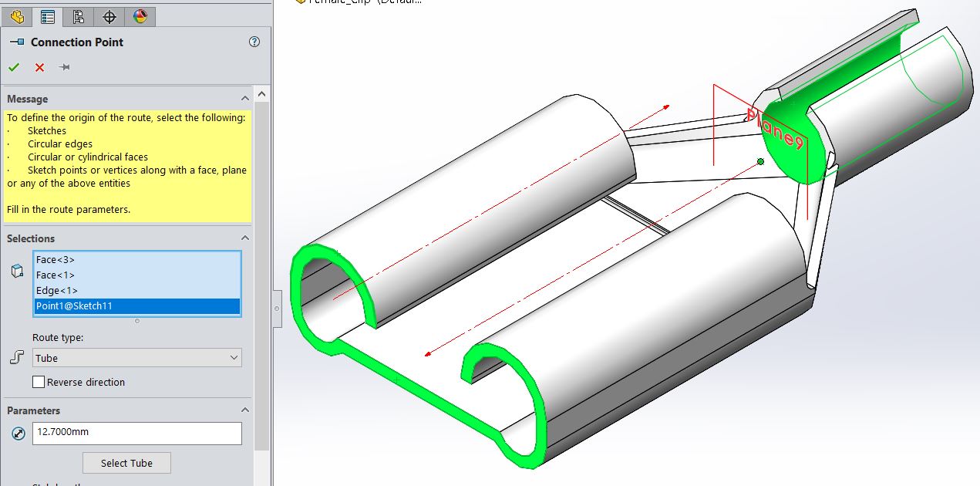The width and height of the screenshot is (980, 486).
Task: Open the DimXpertManager tab
Action: tap(109, 16)
